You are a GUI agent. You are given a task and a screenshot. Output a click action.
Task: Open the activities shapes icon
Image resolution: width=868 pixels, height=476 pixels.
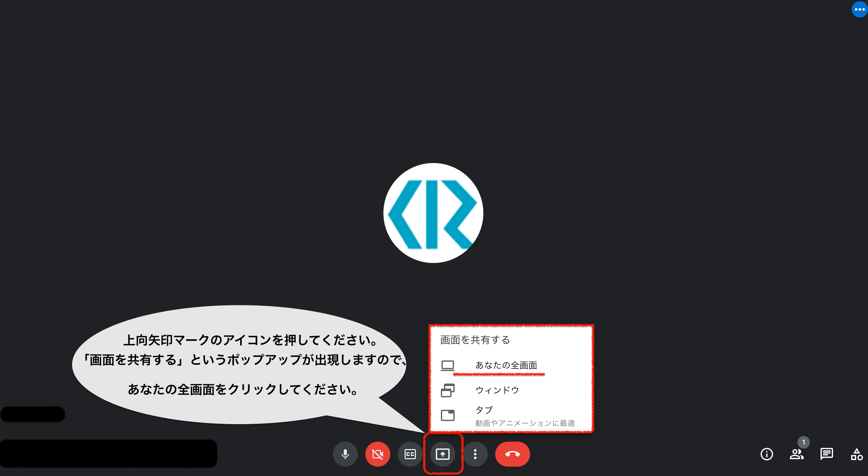pos(856,454)
